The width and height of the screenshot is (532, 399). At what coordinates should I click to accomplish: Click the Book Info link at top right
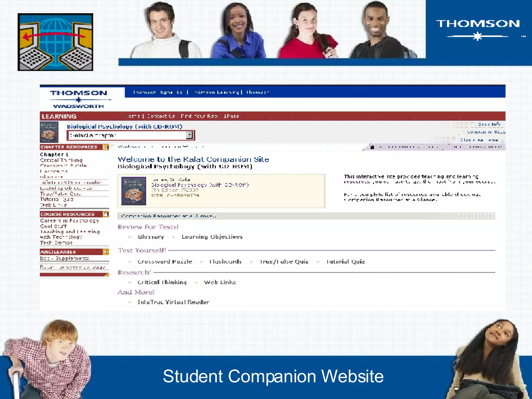[x=489, y=124]
